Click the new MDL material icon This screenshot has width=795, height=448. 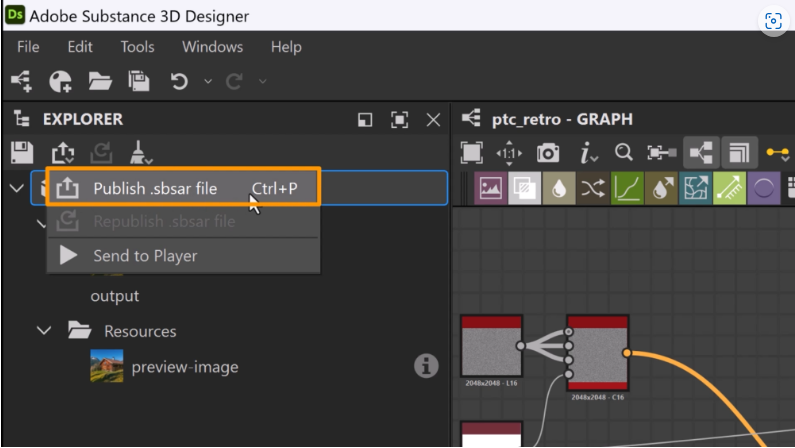pyautogui.click(x=60, y=81)
